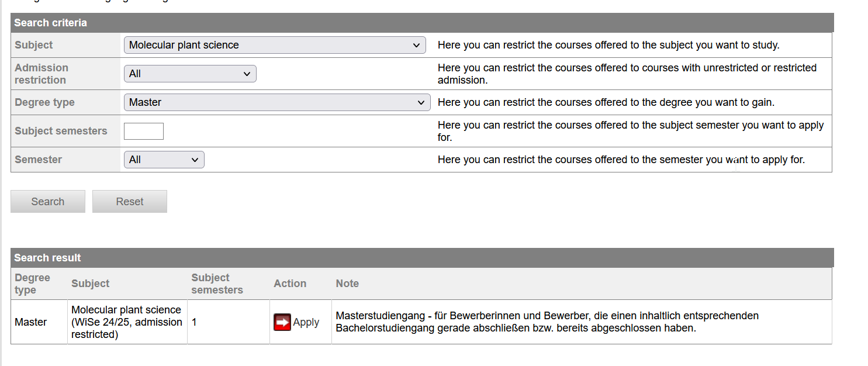Click the Note column header
The height and width of the screenshot is (366, 868).
[x=347, y=284]
